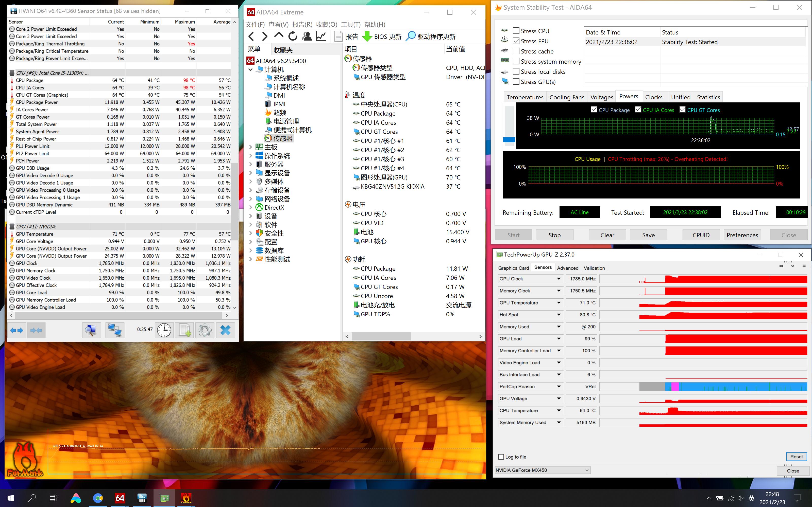Click the AIDA64 sensor list horizontal scrollbar
This screenshot has height=507, width=812.
[x=381, y=336]
